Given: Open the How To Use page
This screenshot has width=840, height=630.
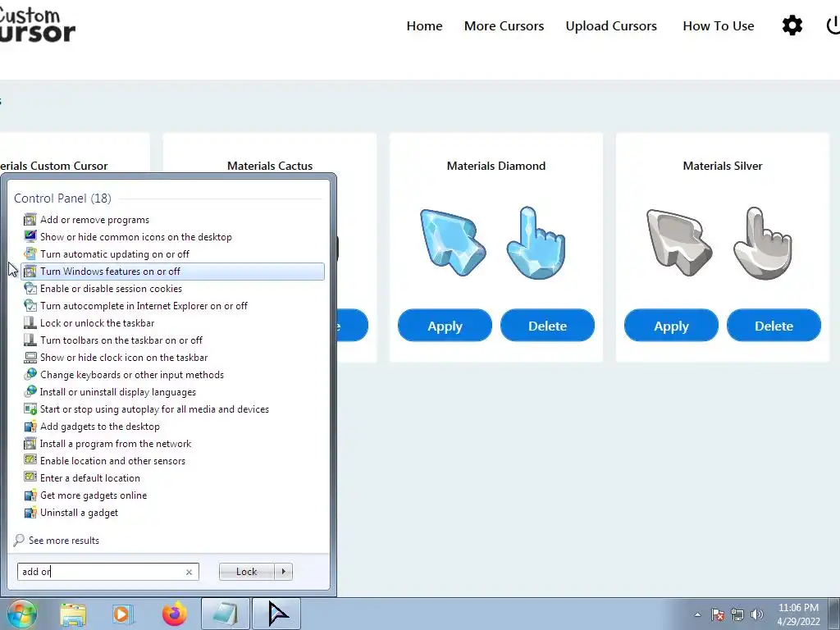Looking at the screenshot, I should 719,25.
